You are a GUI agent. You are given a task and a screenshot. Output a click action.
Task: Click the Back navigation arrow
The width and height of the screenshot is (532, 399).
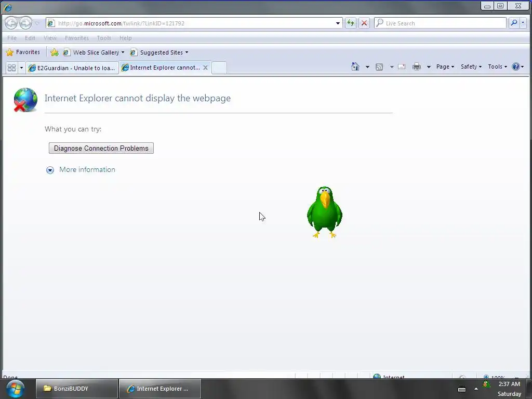tap(11, 23)
